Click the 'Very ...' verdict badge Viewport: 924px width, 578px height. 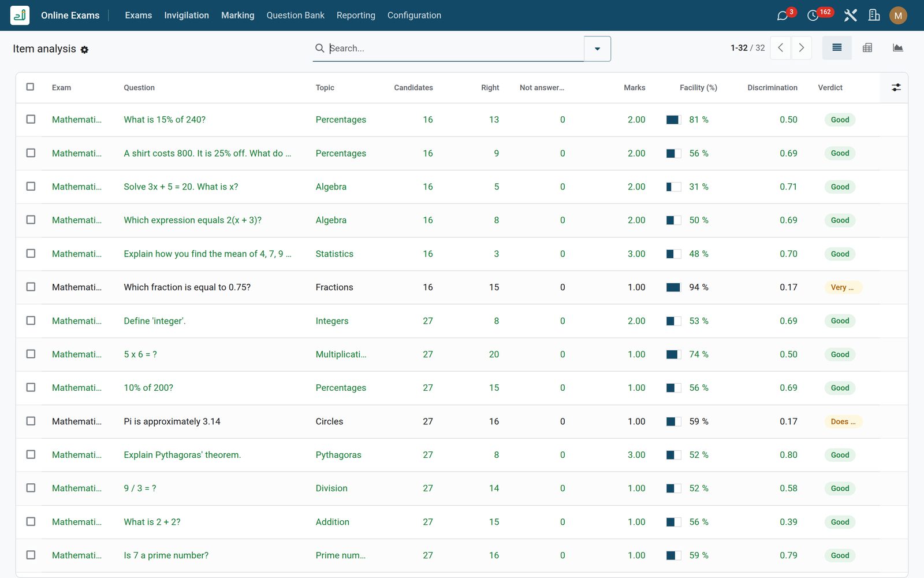pyautogui.click(x=843, y=287)
